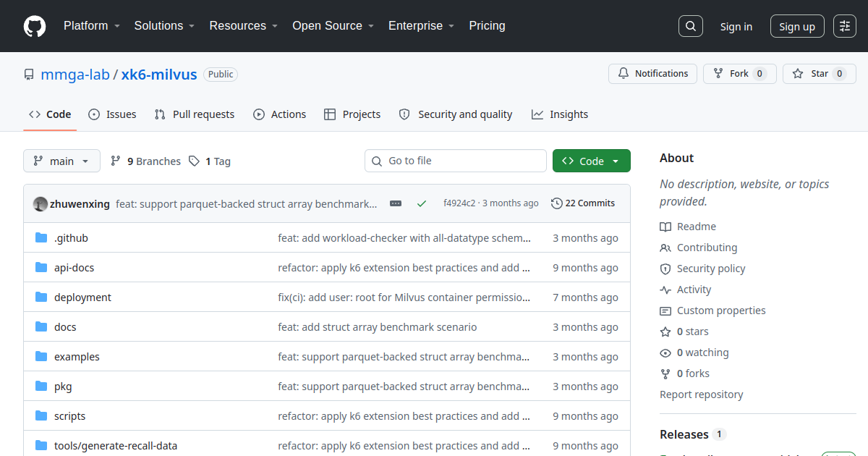Click the folder icon next to tools/generate-recall-data

[x=41, y=446]
